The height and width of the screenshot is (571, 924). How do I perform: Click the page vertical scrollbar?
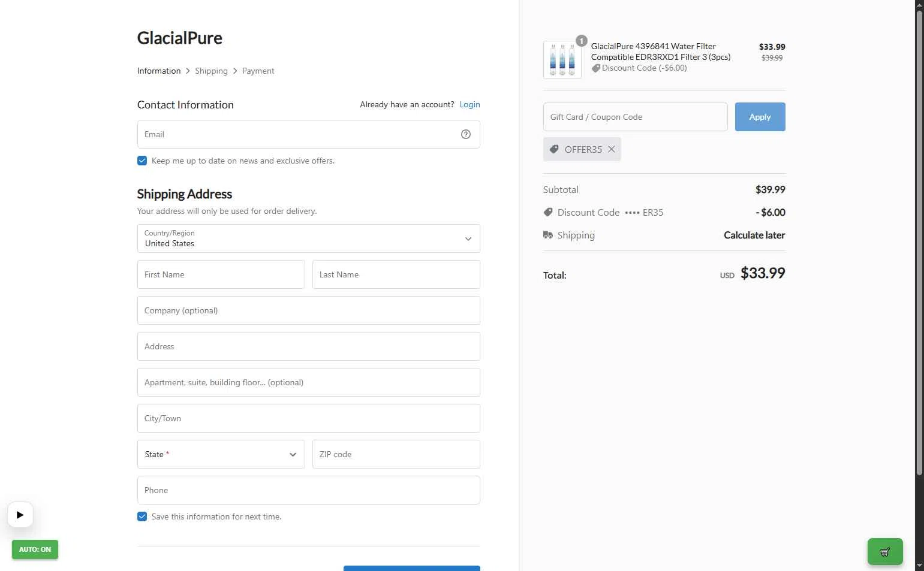pyautogui.click(x=919, y=243)
